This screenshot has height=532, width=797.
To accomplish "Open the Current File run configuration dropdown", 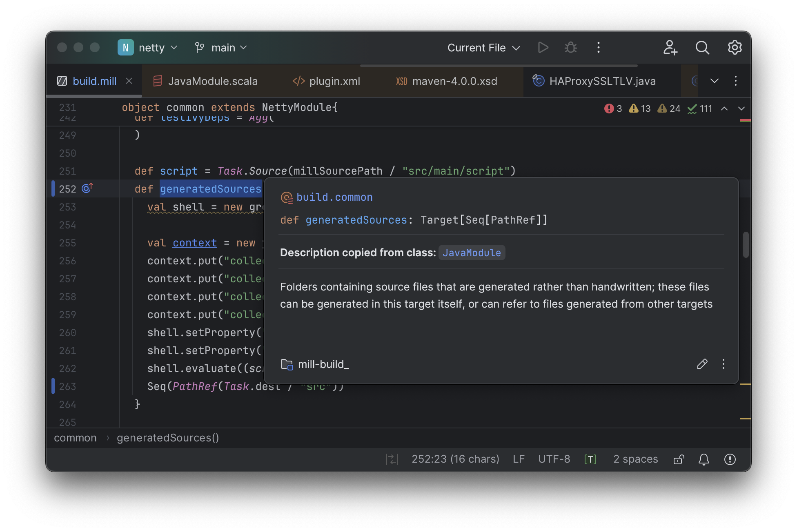I will pyautogui.click(x=483, y=47).
